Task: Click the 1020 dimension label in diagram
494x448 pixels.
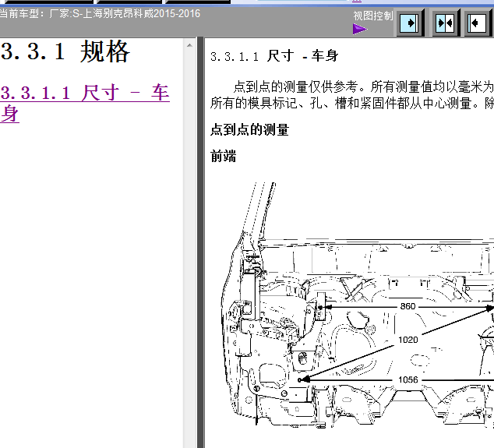Action: click(x=408, y=340)
